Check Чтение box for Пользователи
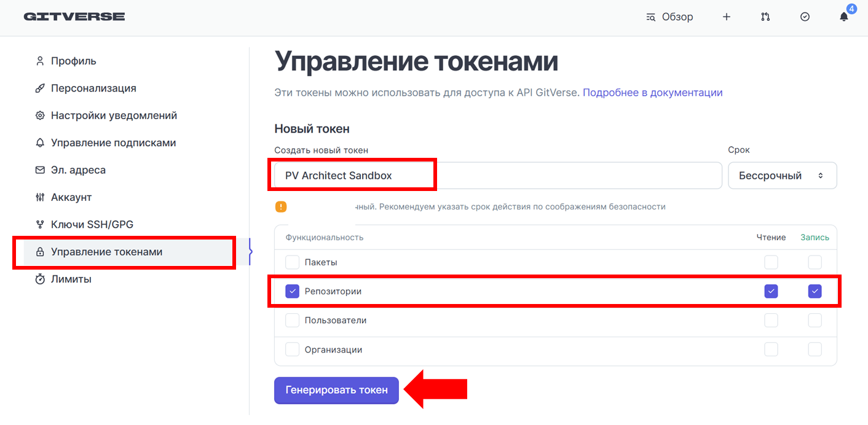The height and width of the screenshot is (425, 868). [x=771, y=321]
